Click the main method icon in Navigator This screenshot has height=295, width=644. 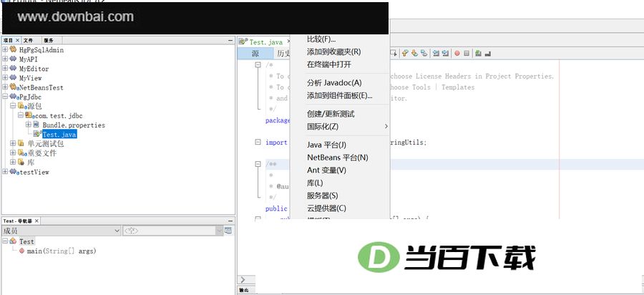(21, 251)
